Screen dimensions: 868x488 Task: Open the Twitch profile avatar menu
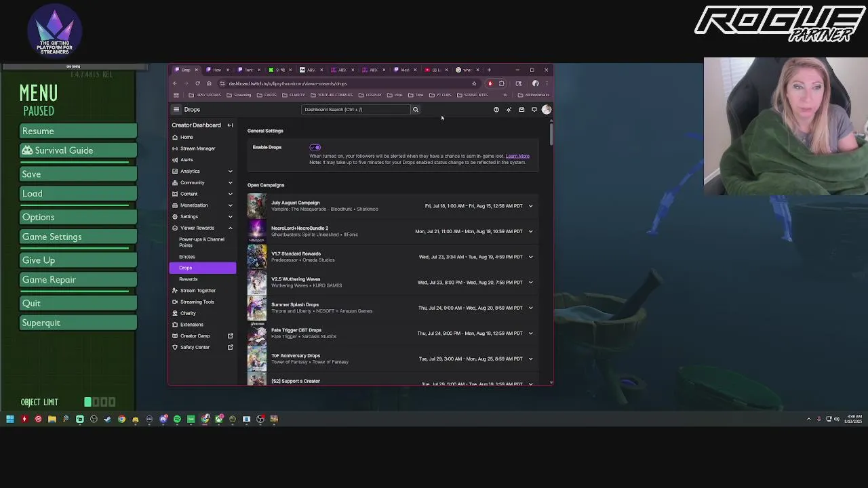[547, 110]
